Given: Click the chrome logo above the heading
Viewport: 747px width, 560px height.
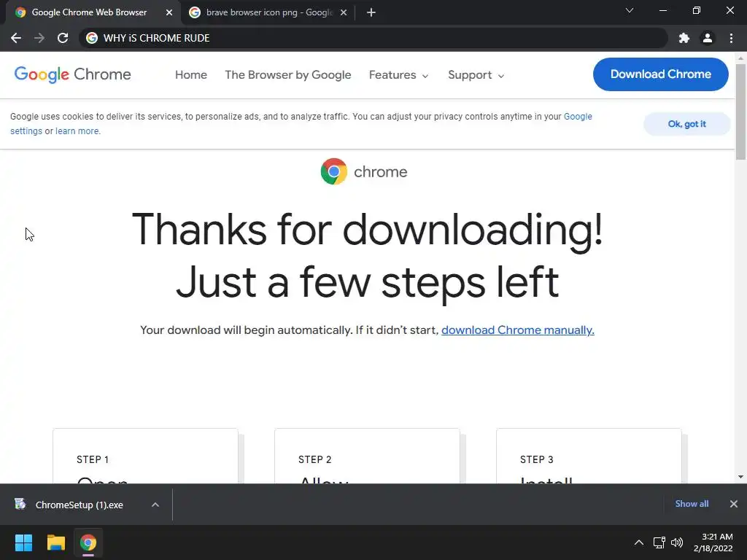Looking at the screenshot, I should coord(364,171).
